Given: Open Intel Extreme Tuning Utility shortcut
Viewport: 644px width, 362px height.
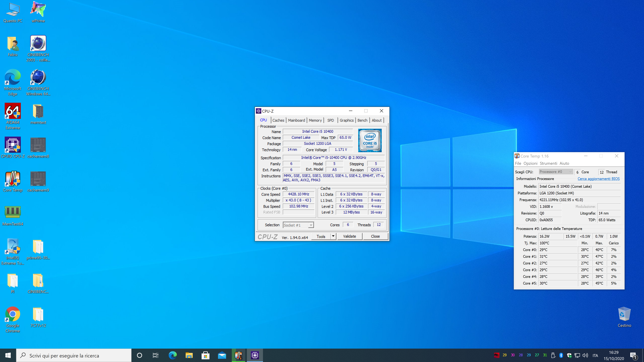Looking at the screenshot, I should (x=13, y=252).
